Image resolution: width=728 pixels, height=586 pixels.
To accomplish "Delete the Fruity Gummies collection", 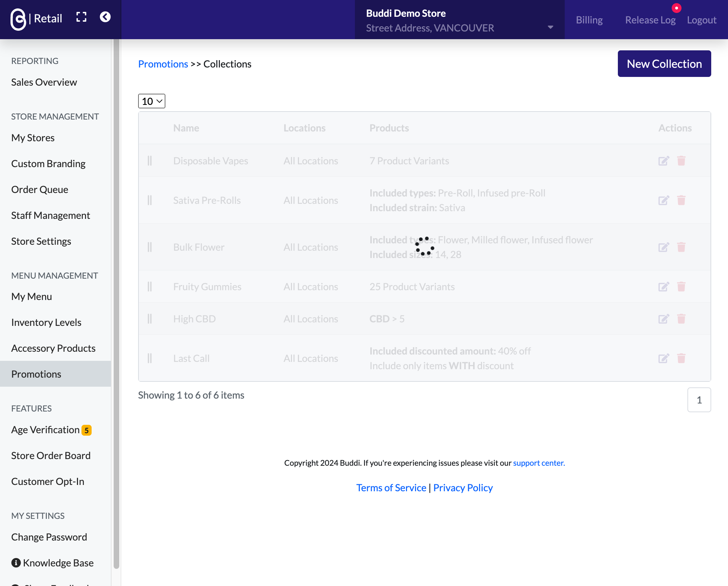I will (x=681, y=287).
